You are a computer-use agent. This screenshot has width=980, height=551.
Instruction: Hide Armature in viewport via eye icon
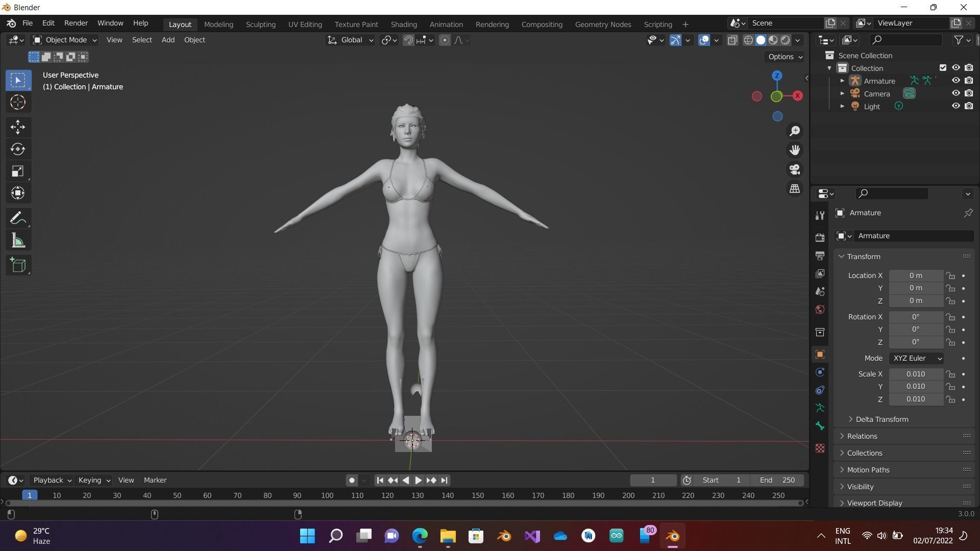955,81
